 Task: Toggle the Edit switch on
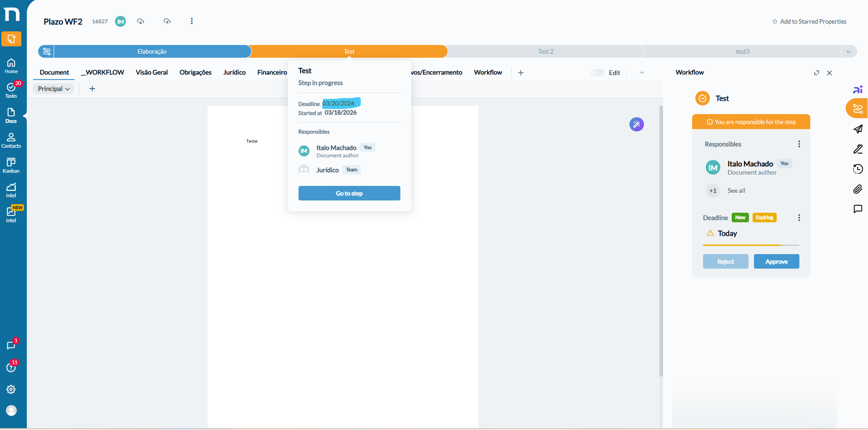597,73
